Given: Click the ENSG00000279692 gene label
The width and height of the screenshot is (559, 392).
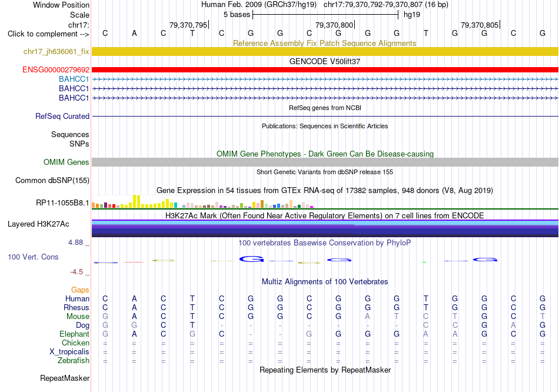Looking at the screenshot, I should 56,69.
